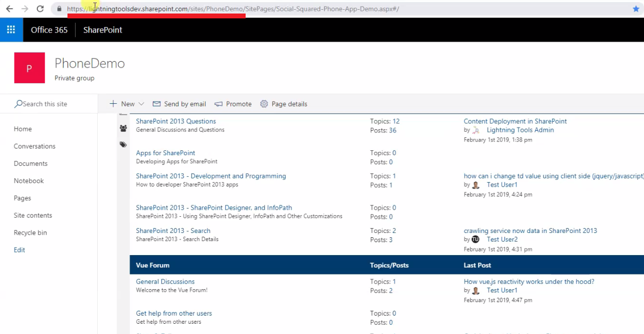
Task: Open SharePoint from the header bar
Action: click(103, 30)
